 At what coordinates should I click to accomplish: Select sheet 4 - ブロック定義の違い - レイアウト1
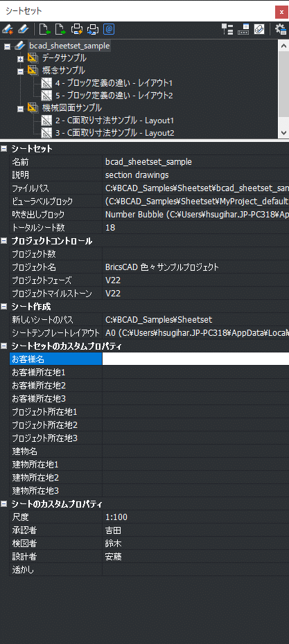(x=114, y=83)
